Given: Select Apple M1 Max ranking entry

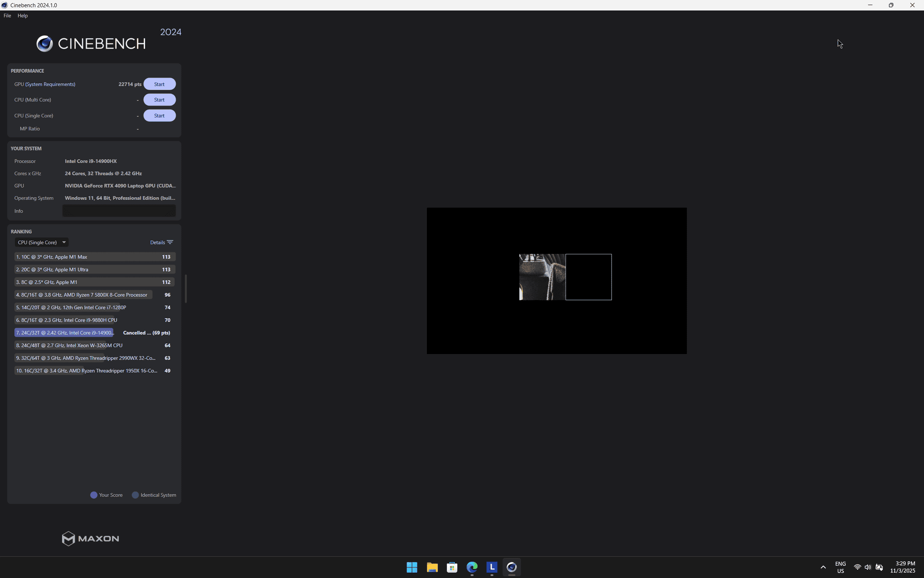Looking at the screenshot, I should click(x=95, y=257).
